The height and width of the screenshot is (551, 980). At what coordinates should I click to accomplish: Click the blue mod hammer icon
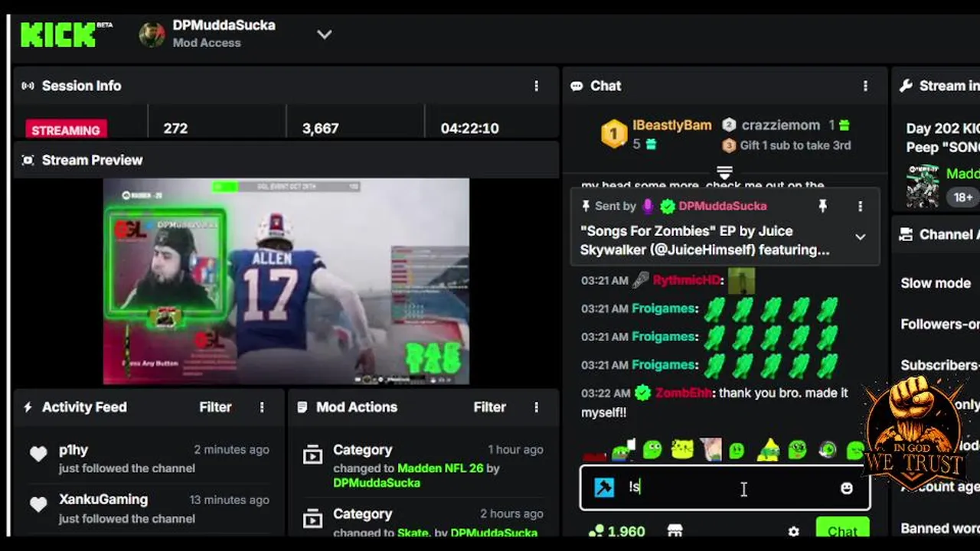pyautogui.click(x=604, y=487)
